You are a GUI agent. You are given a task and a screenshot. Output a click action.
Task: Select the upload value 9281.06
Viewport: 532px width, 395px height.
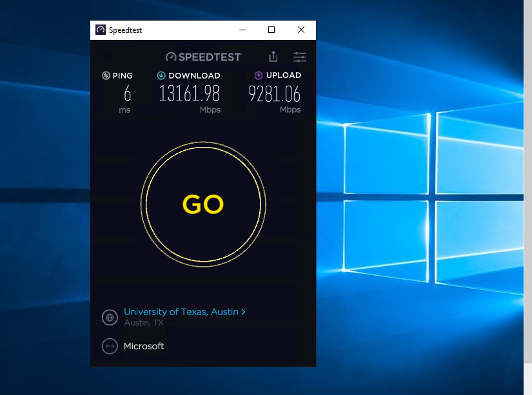(275, 93)
